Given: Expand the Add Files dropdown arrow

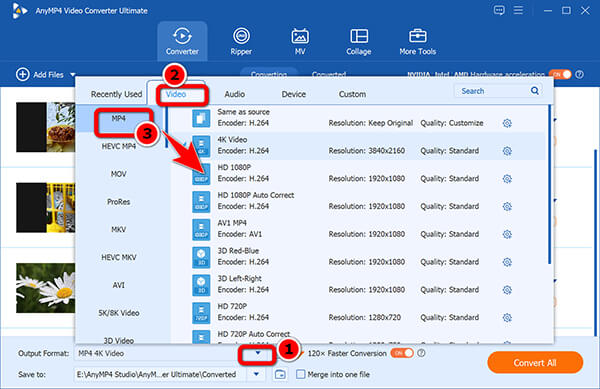Looking at the screenshot, I should [73, 75].
